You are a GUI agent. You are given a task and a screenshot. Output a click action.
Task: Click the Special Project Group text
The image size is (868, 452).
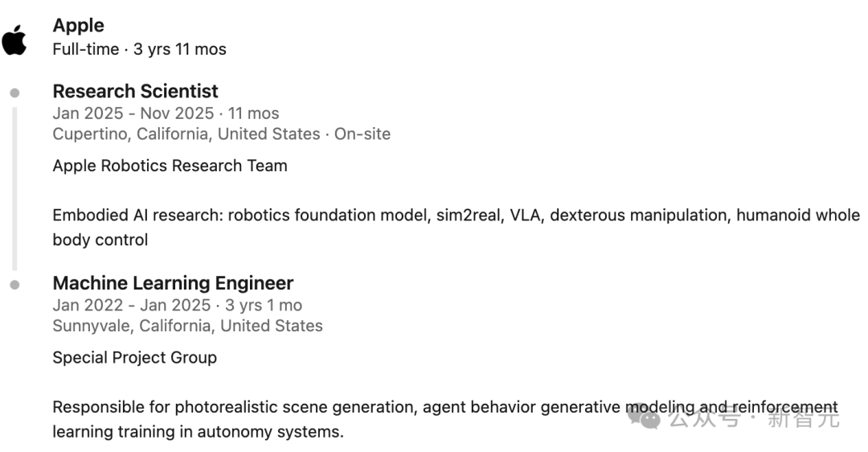click(134, 358)
